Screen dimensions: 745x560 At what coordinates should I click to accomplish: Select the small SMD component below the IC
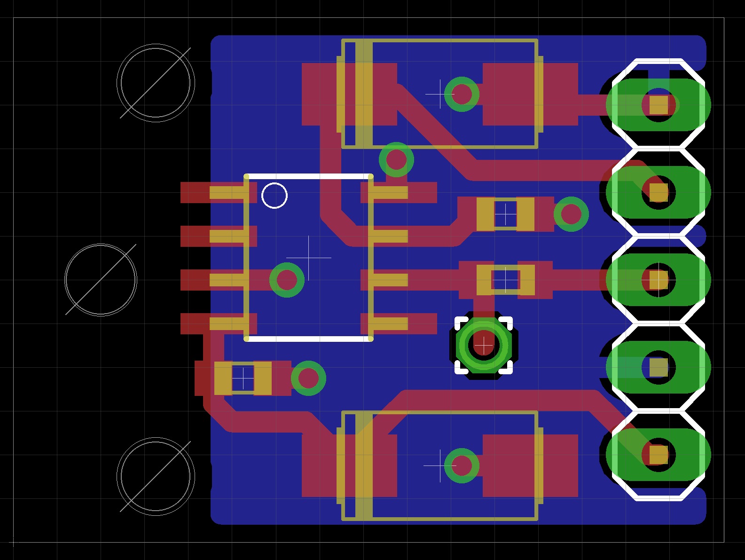pyautogui.click(x=243, y=378)
